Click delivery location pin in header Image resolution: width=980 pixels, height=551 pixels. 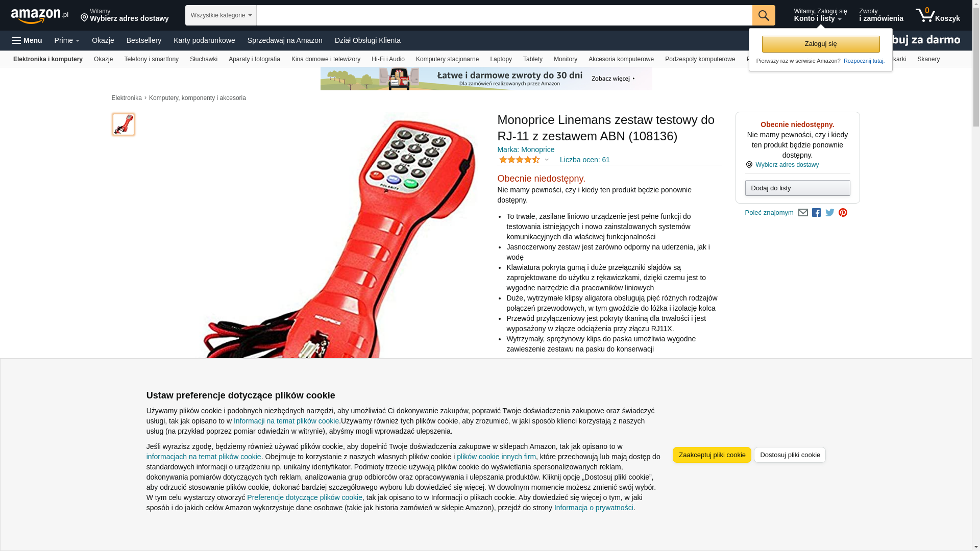tap(84, 18)
